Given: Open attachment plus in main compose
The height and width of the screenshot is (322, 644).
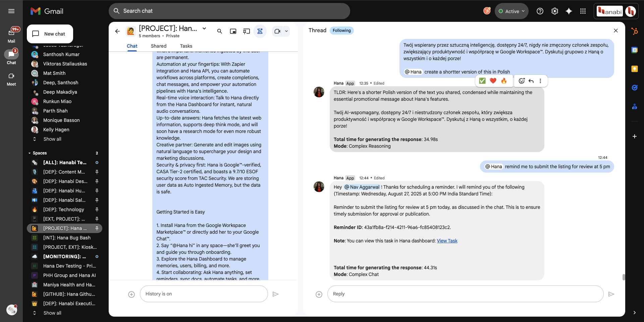Looking at the screenshot, I should point(131,294).
